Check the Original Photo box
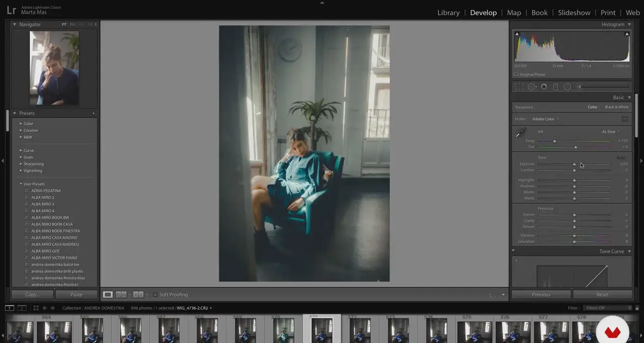The image size is (644, 343). (516, 74)
